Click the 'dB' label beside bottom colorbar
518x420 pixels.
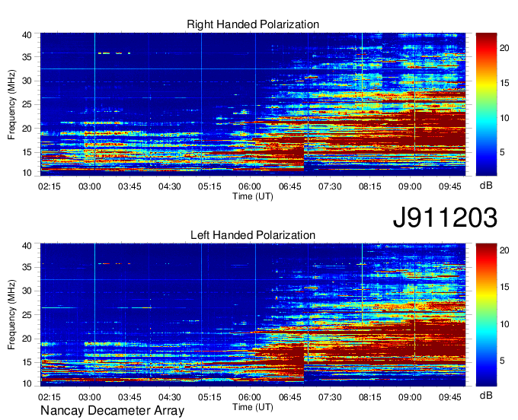coord(486,395)
